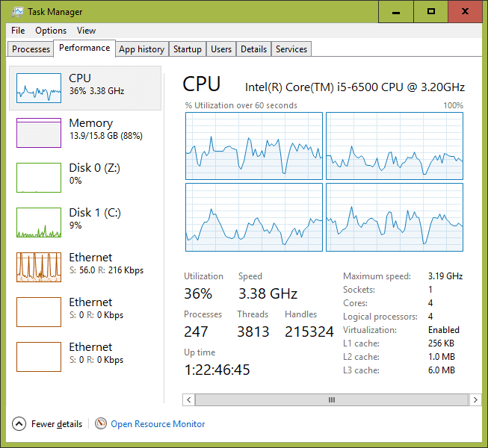Open the File menu

18,31
